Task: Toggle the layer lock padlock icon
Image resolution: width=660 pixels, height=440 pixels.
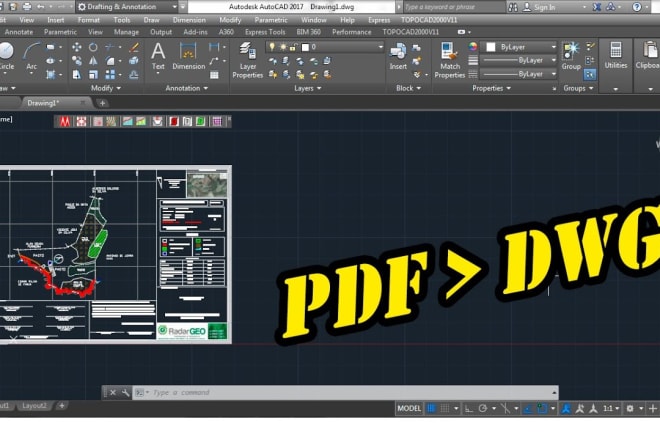Action: 293,47
